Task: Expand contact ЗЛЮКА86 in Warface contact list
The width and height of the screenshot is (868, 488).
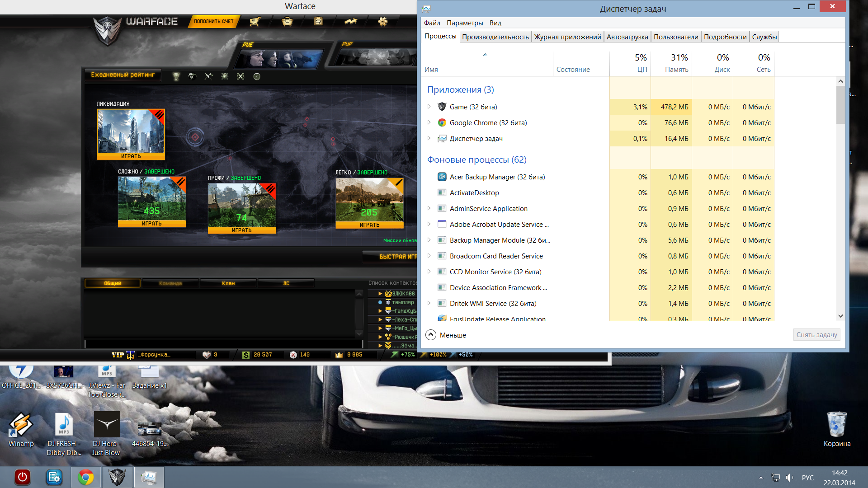Action: tap(380, 294)
